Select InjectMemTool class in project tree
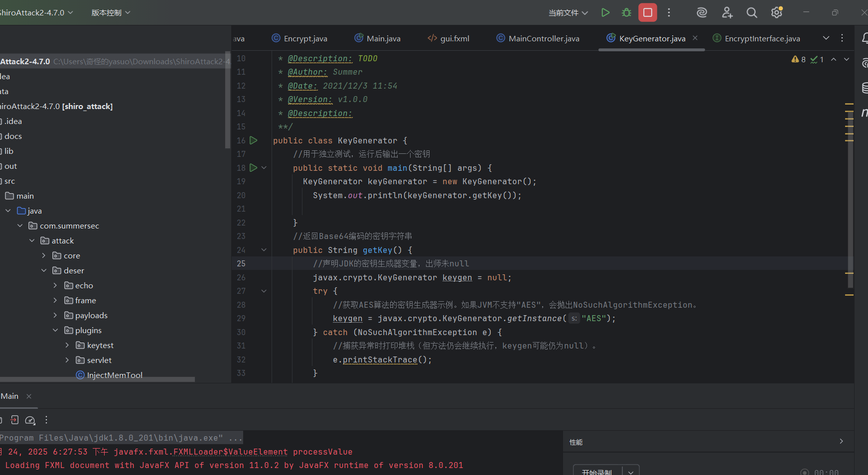The width and height of the screenshot is (868, 475). point(114,375)
